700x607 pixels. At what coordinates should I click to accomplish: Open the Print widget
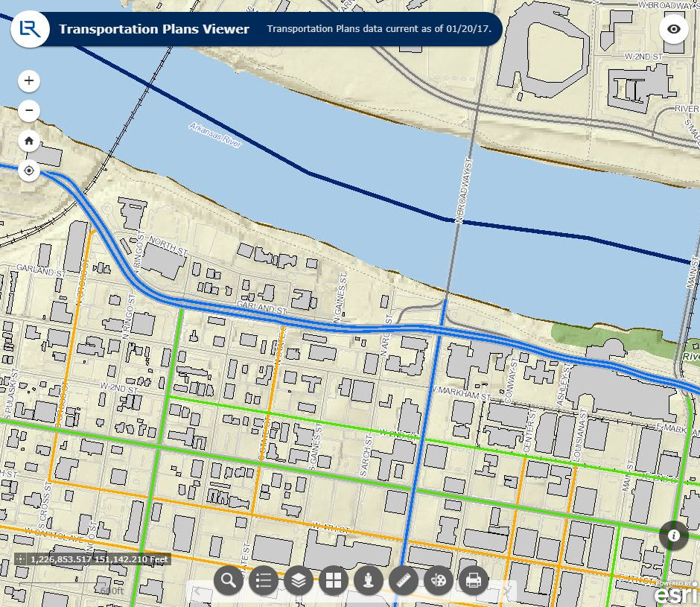tap(473, 580)
